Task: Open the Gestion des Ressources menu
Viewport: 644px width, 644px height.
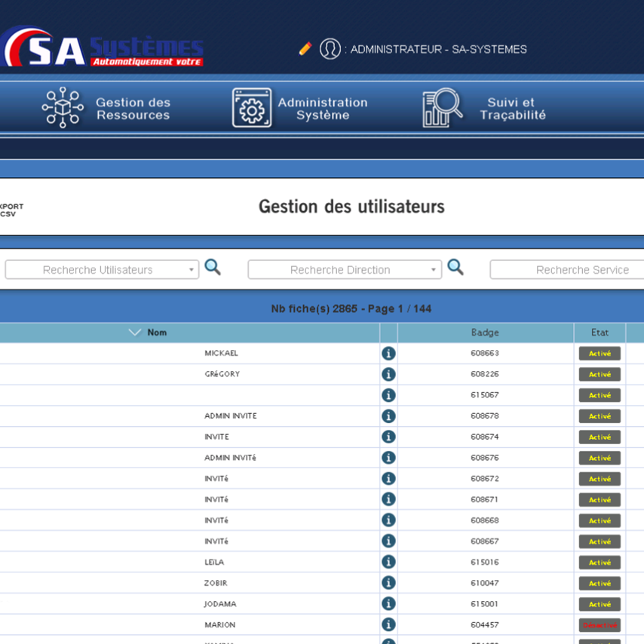Action: tap(107, 109)
